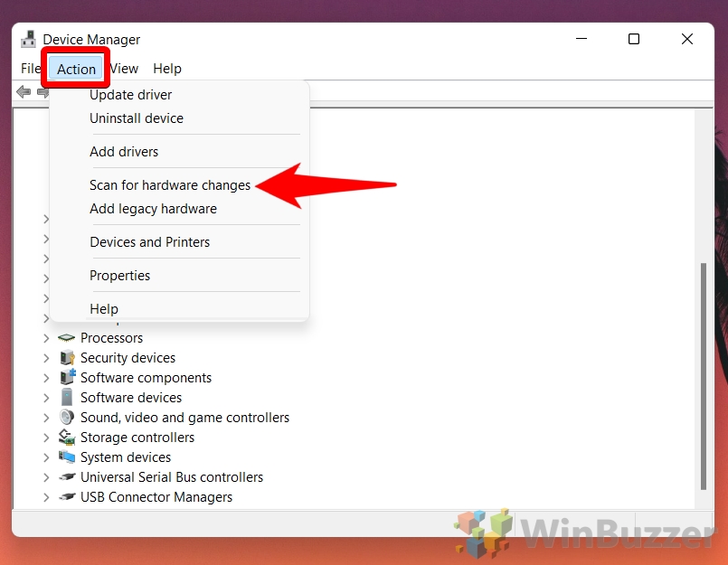Open the Help menu in menu bar
This screenshot has height=565, width=728.
(167, 69)
